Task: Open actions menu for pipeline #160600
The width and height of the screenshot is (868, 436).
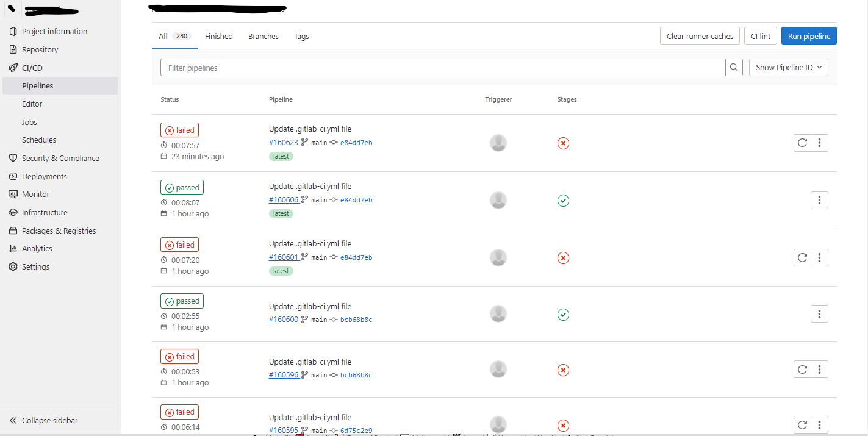Action: (x=819, y=314)
